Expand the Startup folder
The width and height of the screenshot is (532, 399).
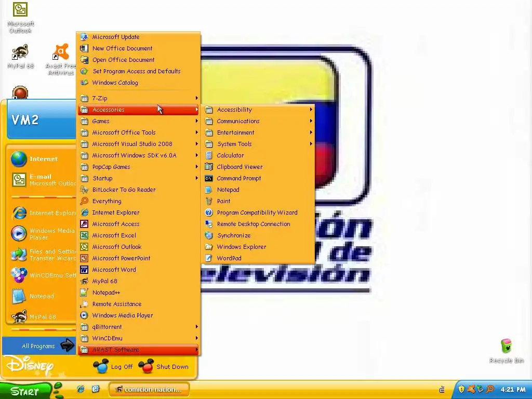pyautogui.click(x=138, y=179)
